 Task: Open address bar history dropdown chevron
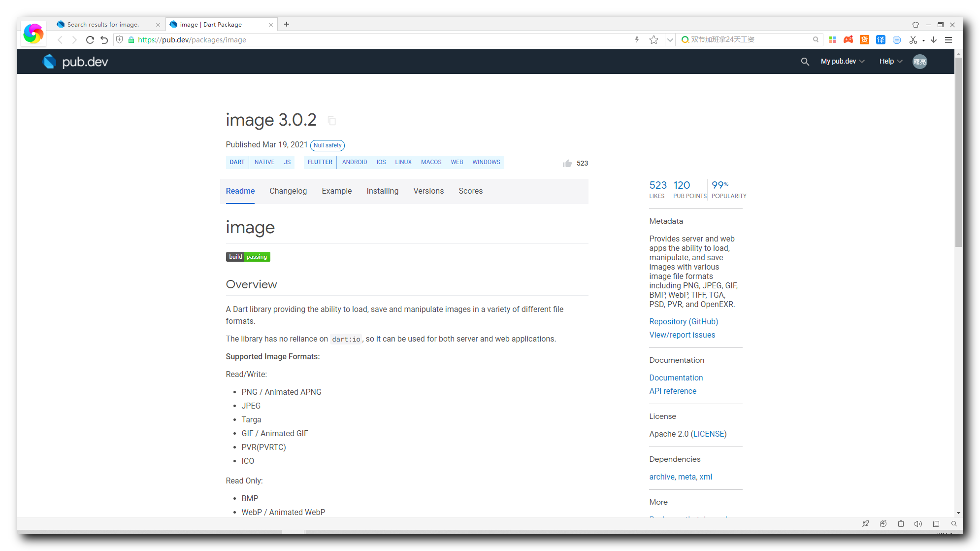(x=670, y=40)
